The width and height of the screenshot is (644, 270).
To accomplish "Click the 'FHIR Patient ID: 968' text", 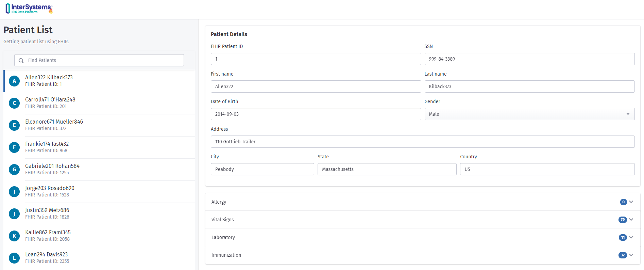I will pyautogui.click(x=46, y=150).
